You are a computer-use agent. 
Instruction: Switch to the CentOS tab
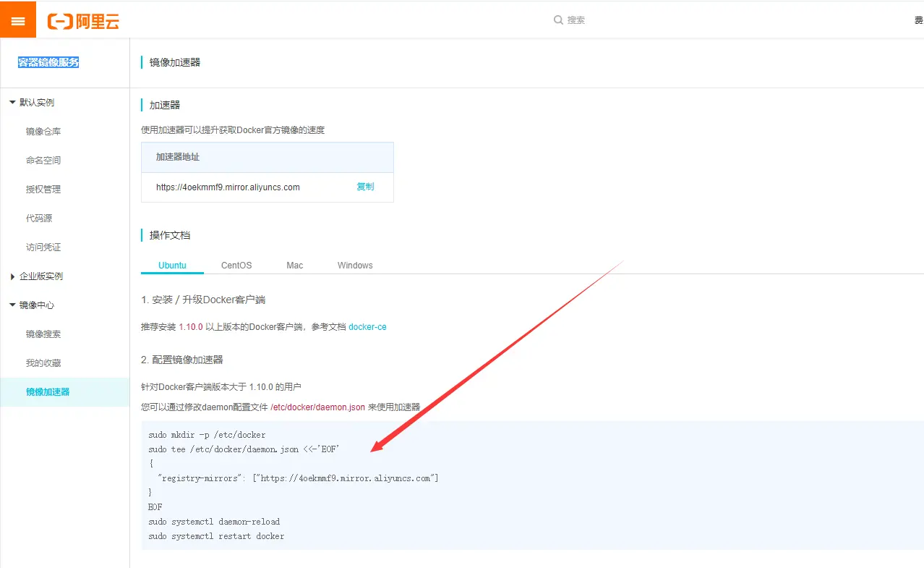tap(236, 265)
